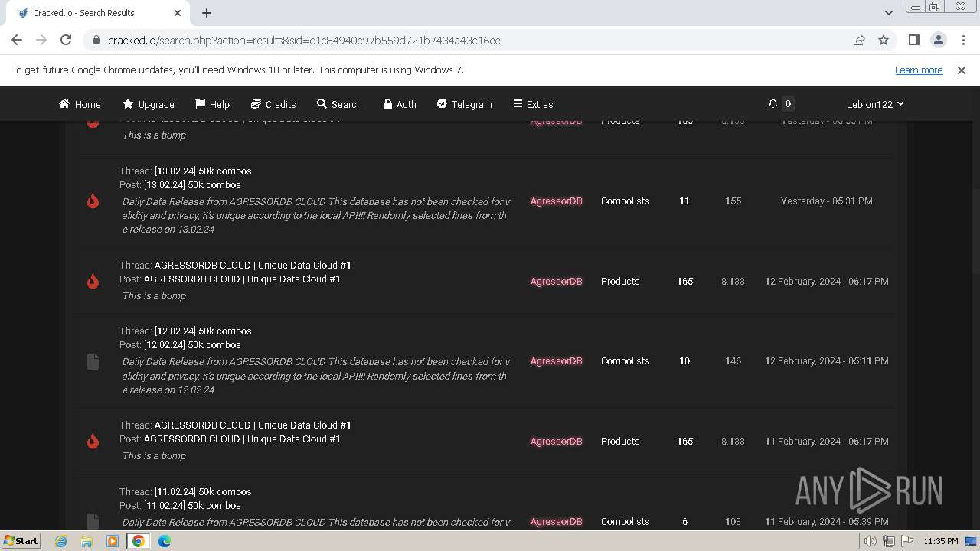Open a new browser tab
Image resolution: width=980 pixels, height=551 pixels.
click(207, 12)
